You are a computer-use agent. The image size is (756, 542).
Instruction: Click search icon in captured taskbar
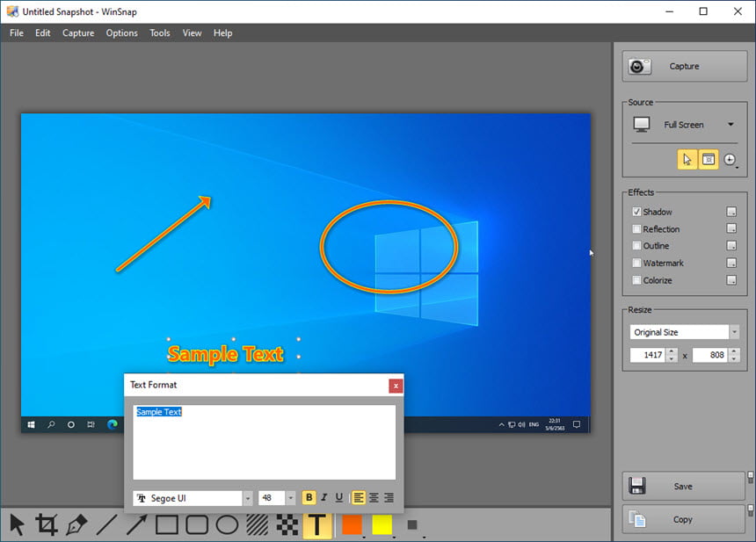point(51,424)
